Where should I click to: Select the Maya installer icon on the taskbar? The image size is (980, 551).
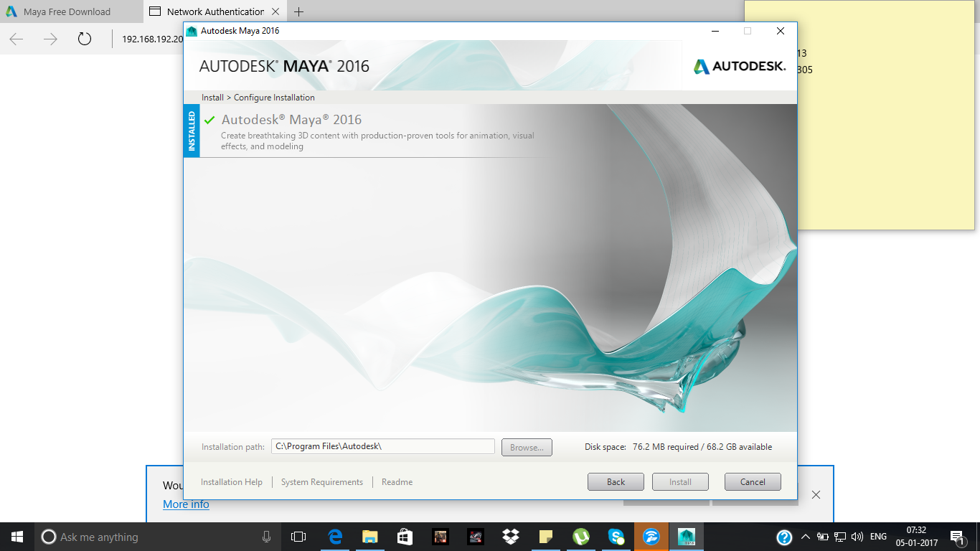coord(686,536)
